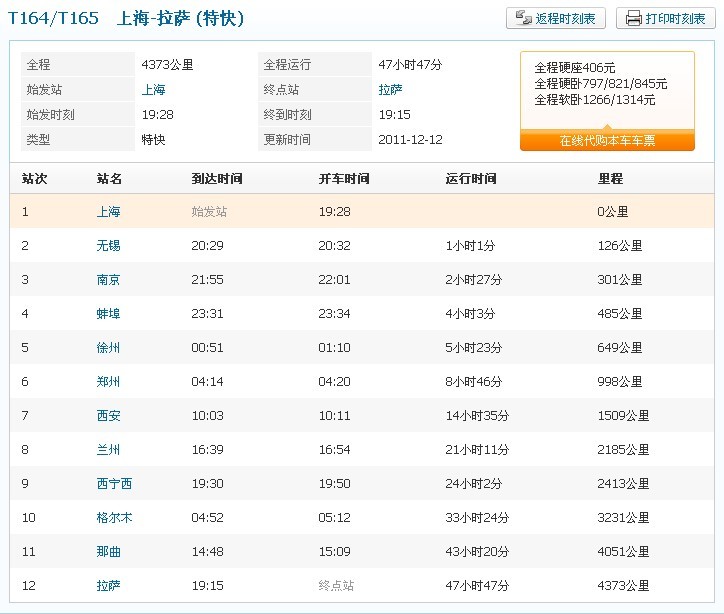Screen dimensions: 724x614
Task: Open the 拉萨 terminal station link in summary
Action: (390, 89)
